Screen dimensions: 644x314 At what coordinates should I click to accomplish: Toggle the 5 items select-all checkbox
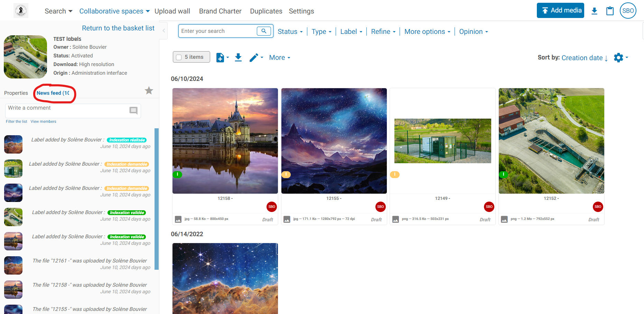(179, 57)
